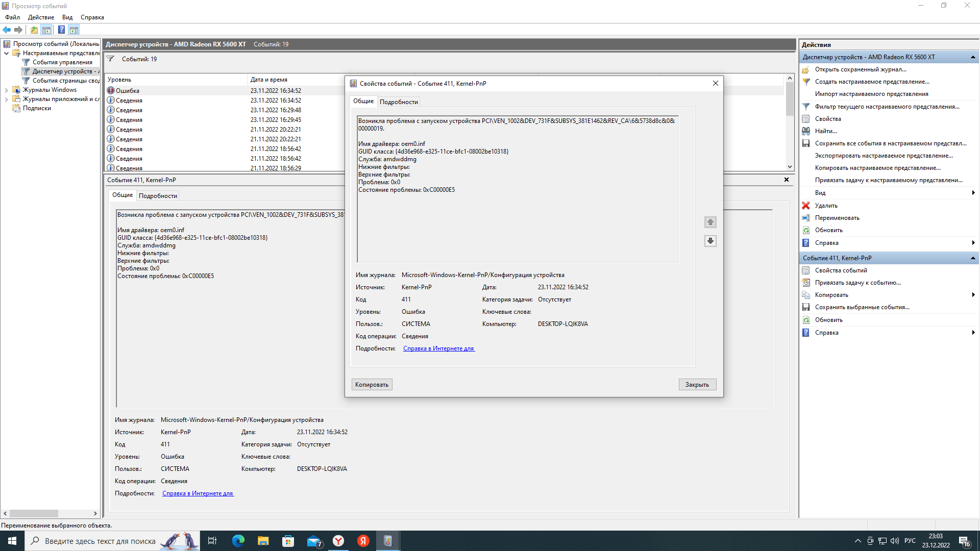
Task: Click the Back arrow toolbar icon
Action: (7, 30)
